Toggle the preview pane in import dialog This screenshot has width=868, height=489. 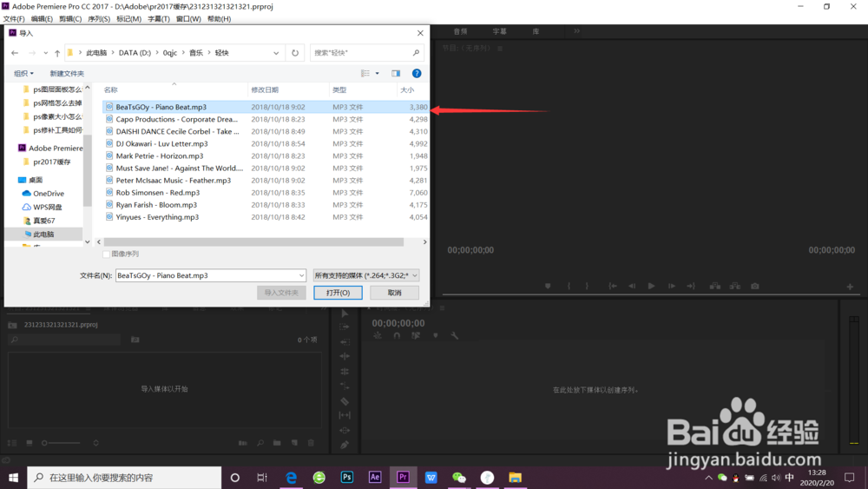(396, 73)
